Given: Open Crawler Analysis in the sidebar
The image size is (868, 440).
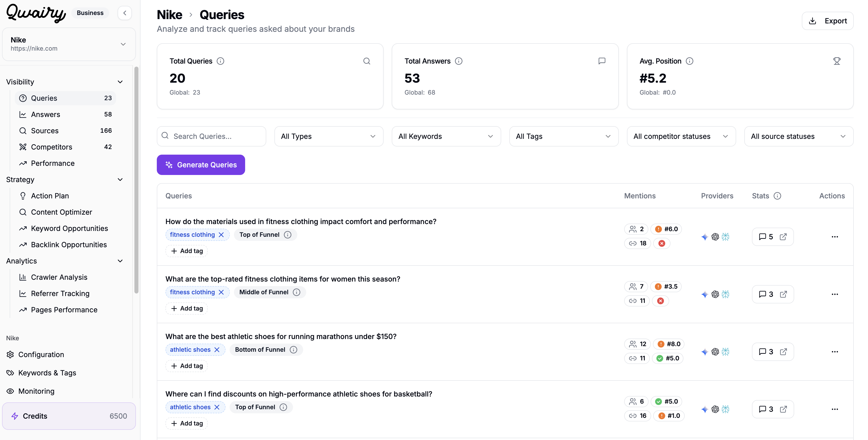Looking at the screenshot, I should 65,277.
